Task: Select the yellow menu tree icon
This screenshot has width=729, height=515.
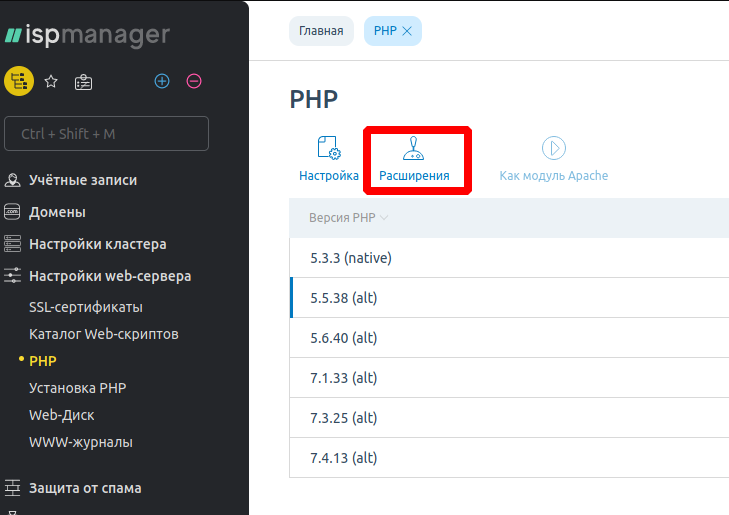Action: (19, 81)
